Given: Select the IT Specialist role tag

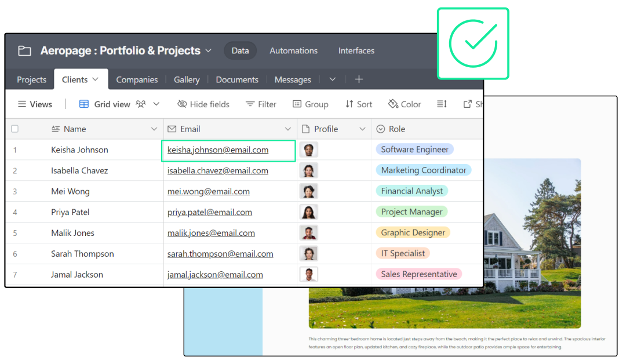Looking at the screenshot, I should [x=403, y=253].
